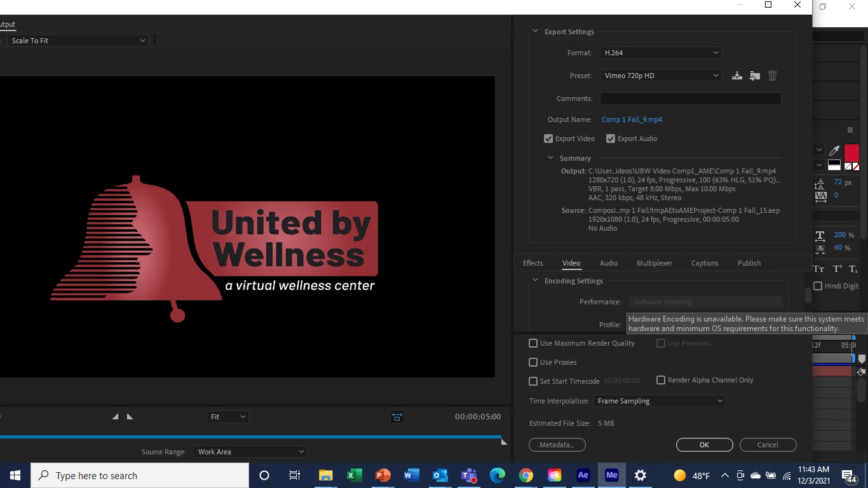Switch to After Effects in the taskbar
Screen dimensions: 868x488
tap(583, 475)
